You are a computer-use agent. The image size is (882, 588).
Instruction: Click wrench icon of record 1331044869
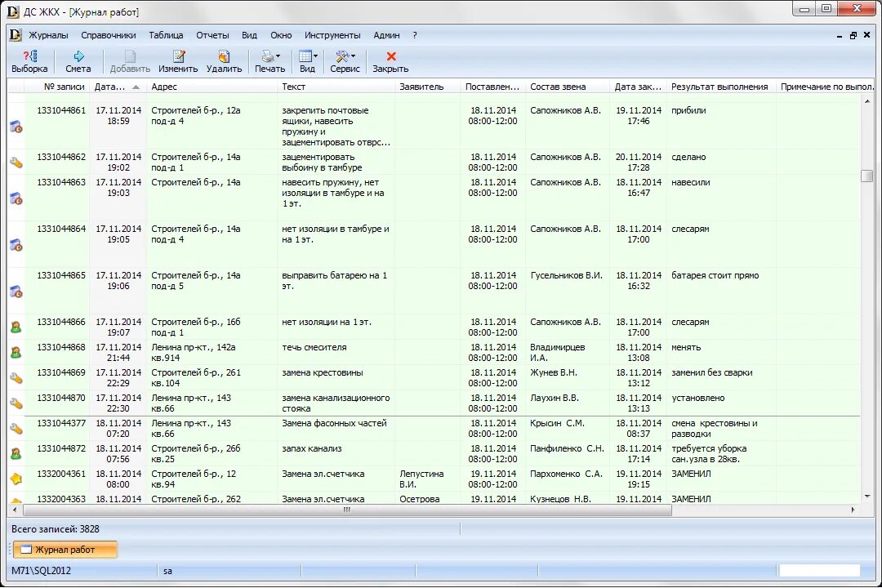16,378
